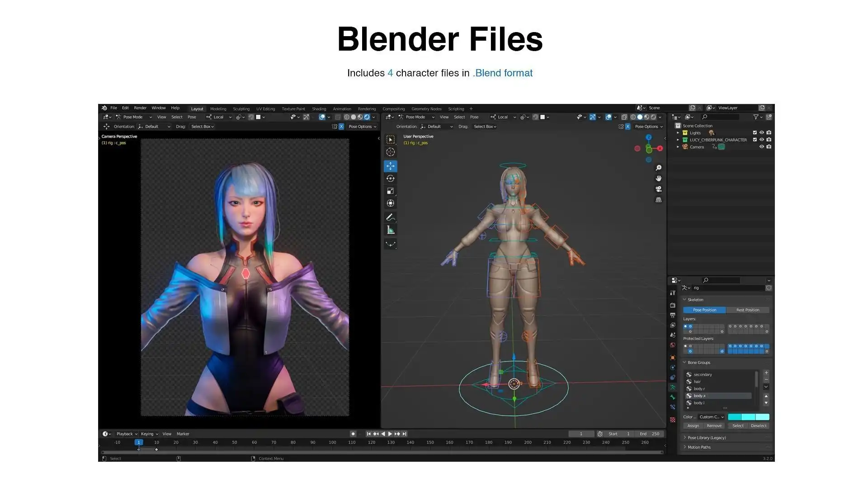The image size is (868, 488).
Task: Select the Annotate pencil tool
Action: tap(391, 217)
